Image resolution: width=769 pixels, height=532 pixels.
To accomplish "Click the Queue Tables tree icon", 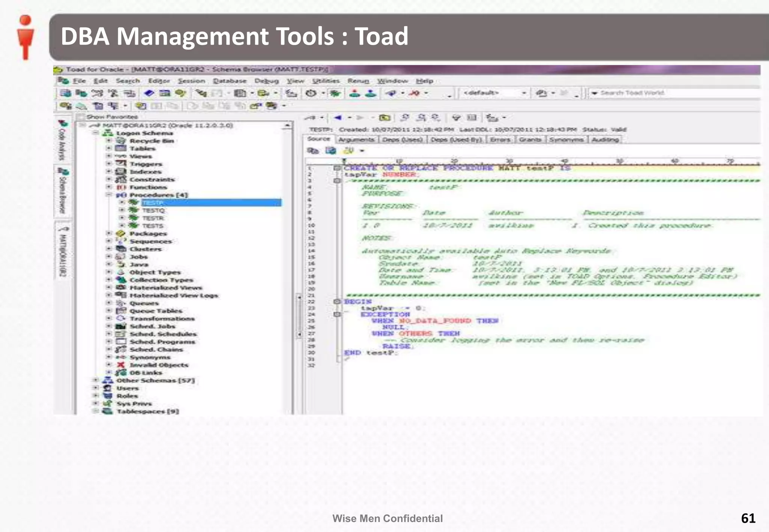I will tap(121, 311).
